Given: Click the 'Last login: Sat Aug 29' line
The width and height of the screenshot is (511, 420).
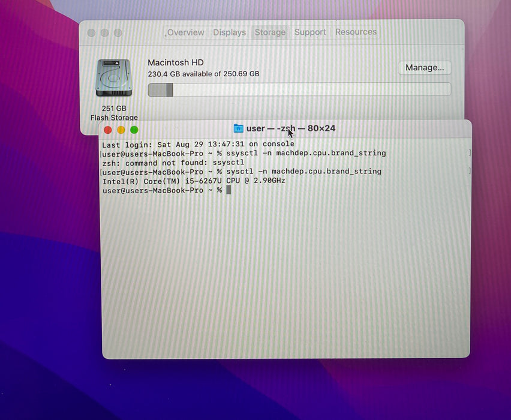Looking at the screenshot, I should click(x=198, y=144).
